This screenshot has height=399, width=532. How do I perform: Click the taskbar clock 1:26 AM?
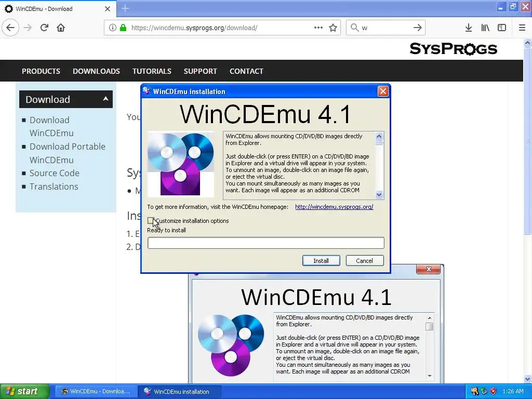point(513,392)
